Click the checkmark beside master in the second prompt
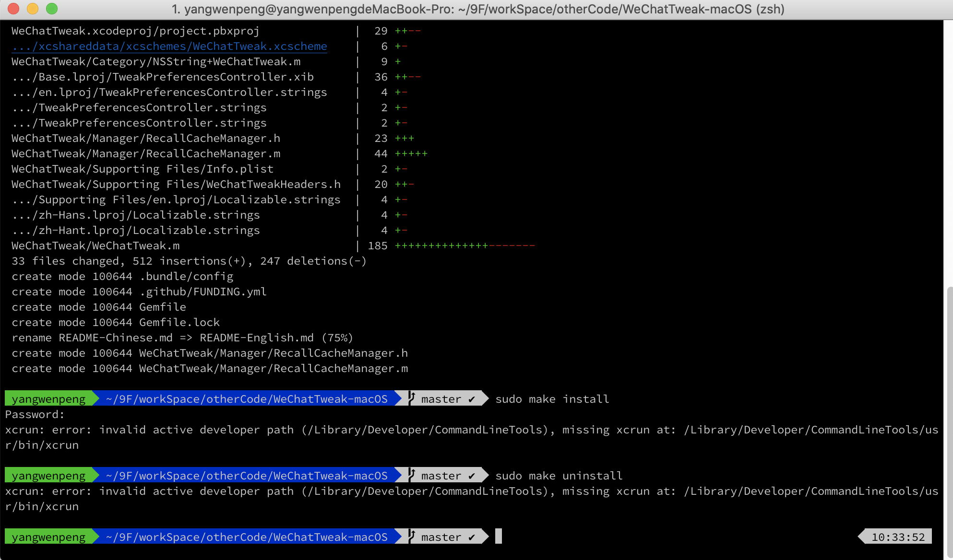 [473, 475]
